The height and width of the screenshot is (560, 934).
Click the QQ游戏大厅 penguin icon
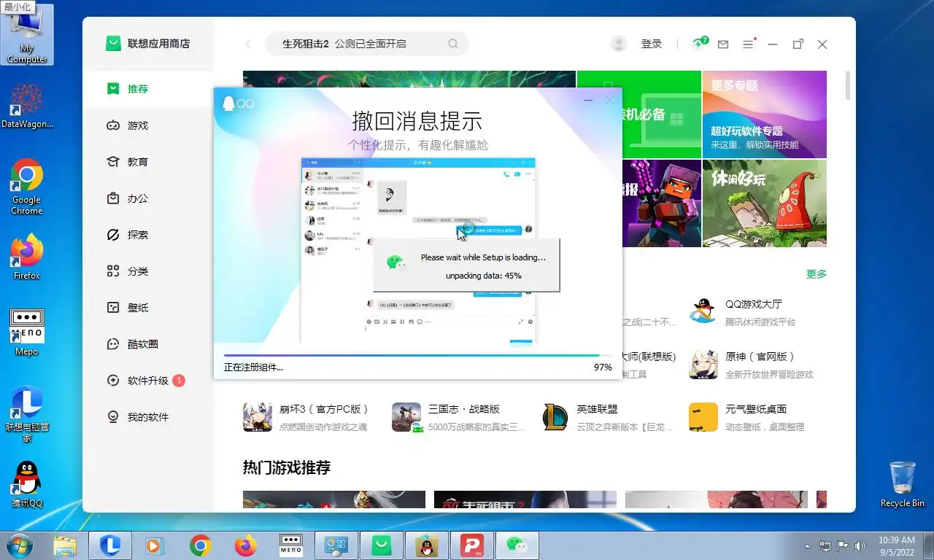point(703,312)
